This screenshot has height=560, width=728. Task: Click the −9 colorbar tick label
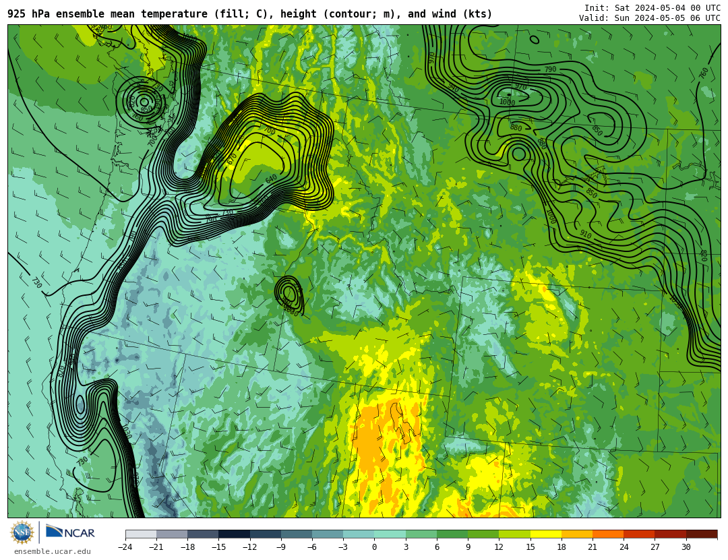click(x=281, y=547)
